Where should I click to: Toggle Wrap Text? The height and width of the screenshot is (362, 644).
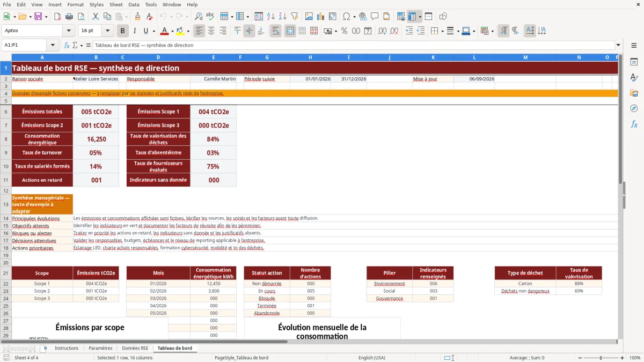point(275,31)
